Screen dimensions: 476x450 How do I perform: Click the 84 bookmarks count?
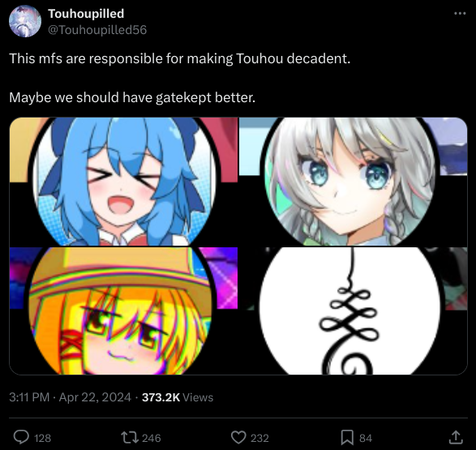point(366,438)
